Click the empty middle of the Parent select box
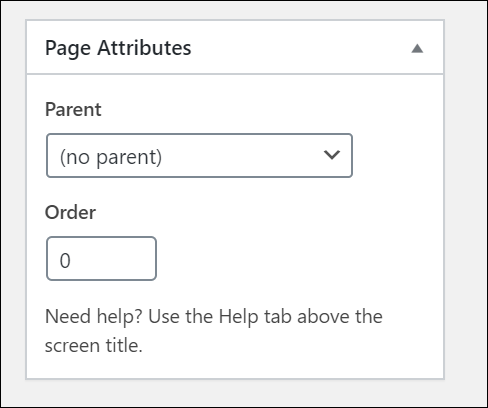The width and height of the screenshot is (488, 408). coord(240,155)
